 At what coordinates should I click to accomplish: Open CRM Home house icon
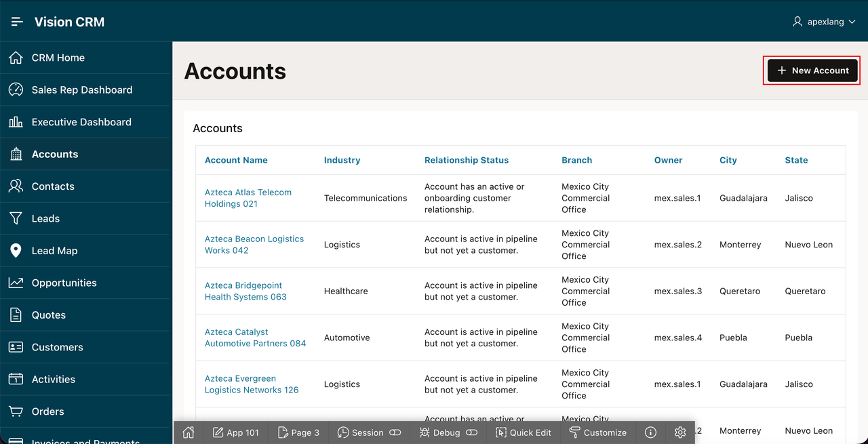pos(16,58)
